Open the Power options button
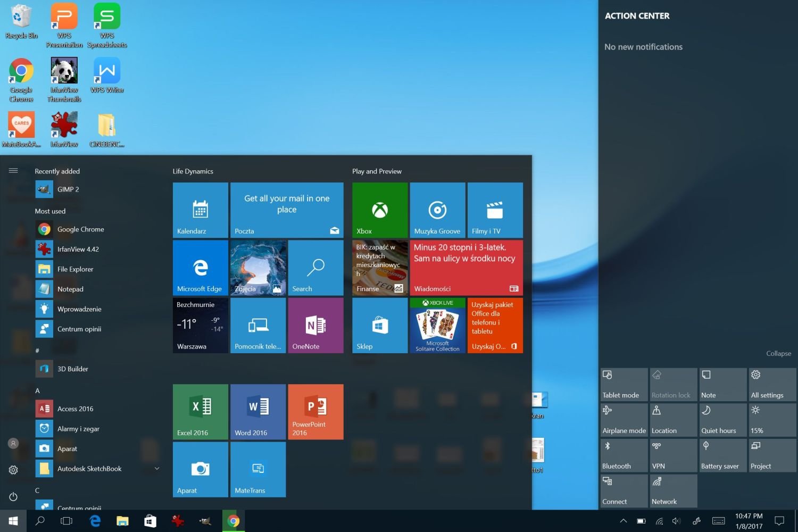The image size is (798, 532). pyautogui.click(x=13, y=497)
